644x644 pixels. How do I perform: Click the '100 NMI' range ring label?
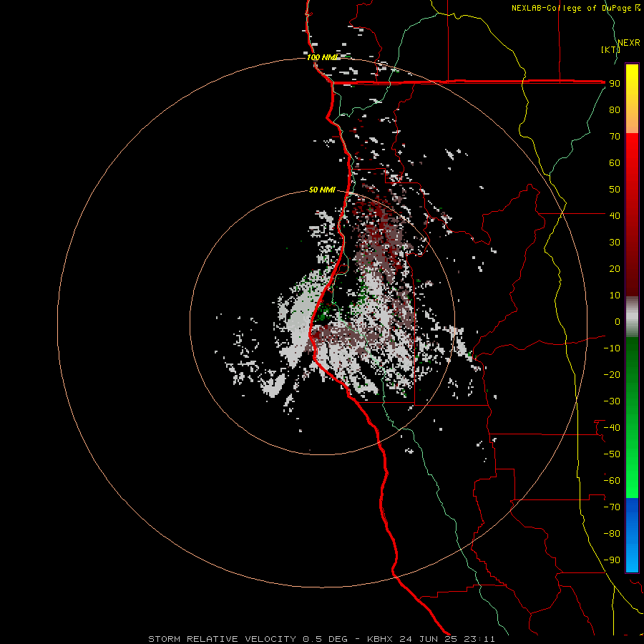pos(322,57)
